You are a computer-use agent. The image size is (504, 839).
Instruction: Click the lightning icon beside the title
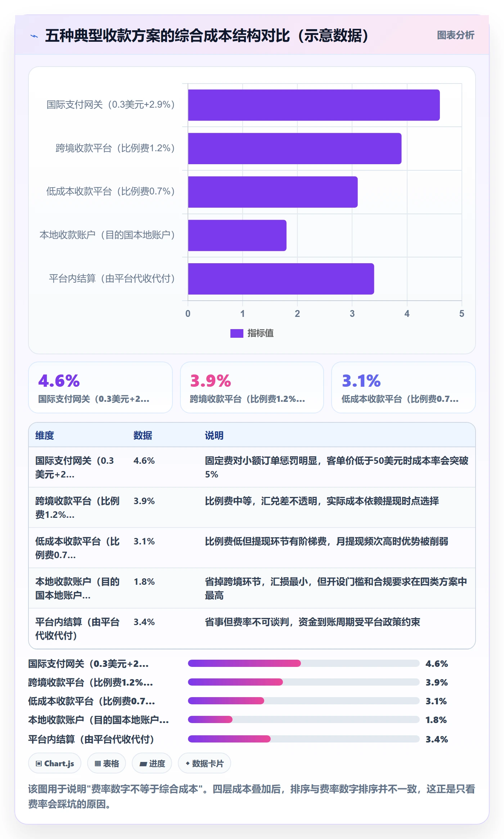pos(34,36)
